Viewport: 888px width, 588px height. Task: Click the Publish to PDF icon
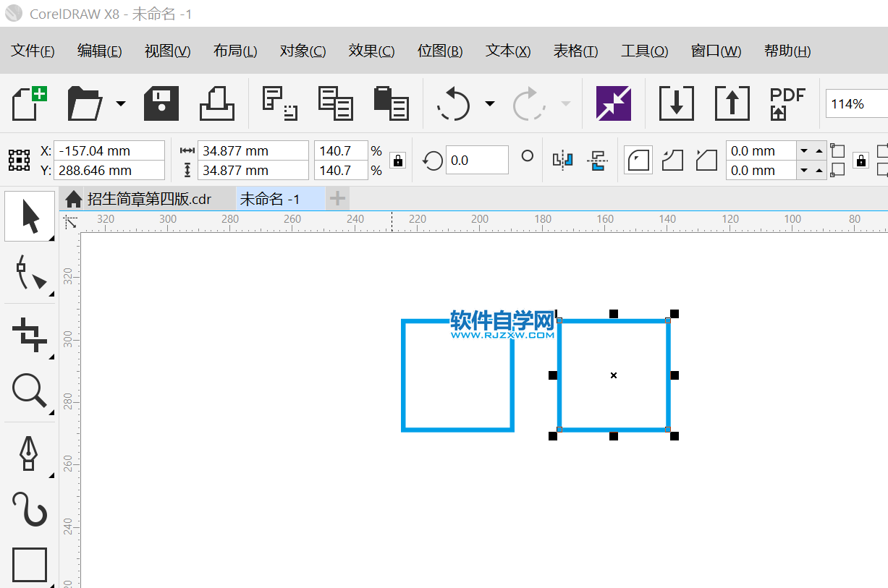(x=787, y=103)
